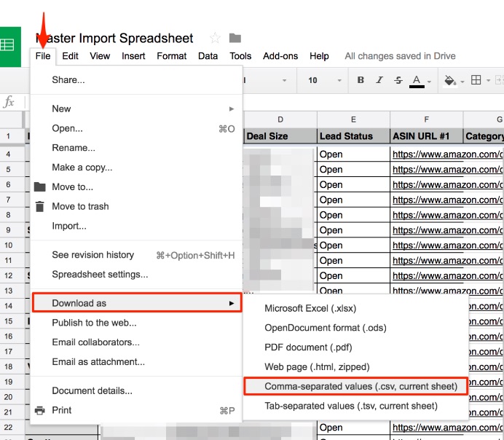Select Email collaborators...
The image size is (504, 440).
coord(137,342)
